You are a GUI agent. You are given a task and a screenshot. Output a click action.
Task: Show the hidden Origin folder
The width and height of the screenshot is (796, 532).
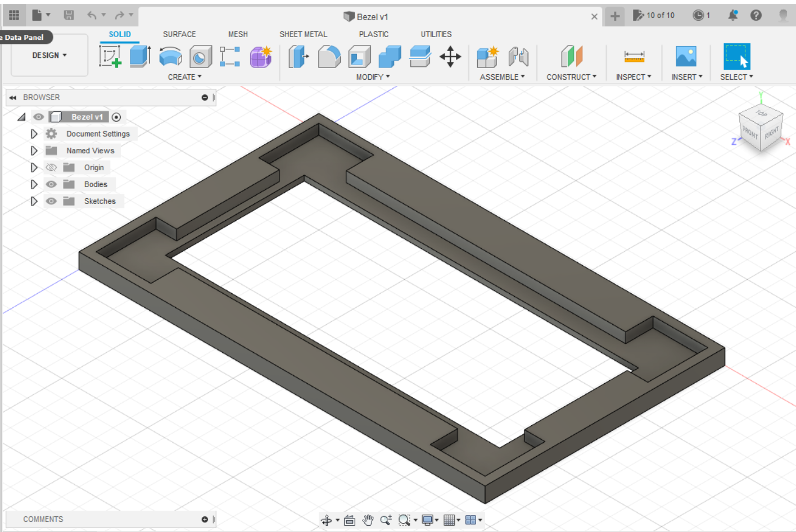coord(51,167)
